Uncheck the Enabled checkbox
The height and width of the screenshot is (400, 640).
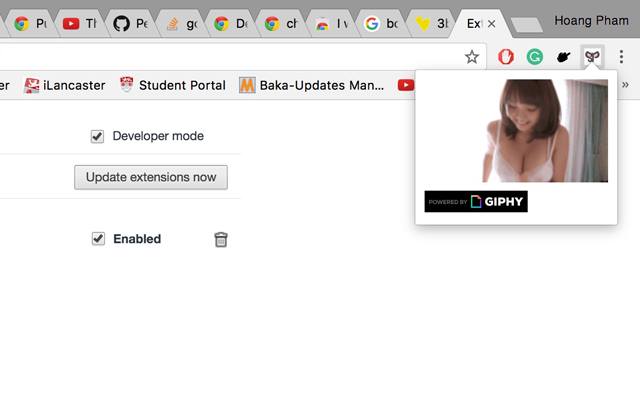98,238
